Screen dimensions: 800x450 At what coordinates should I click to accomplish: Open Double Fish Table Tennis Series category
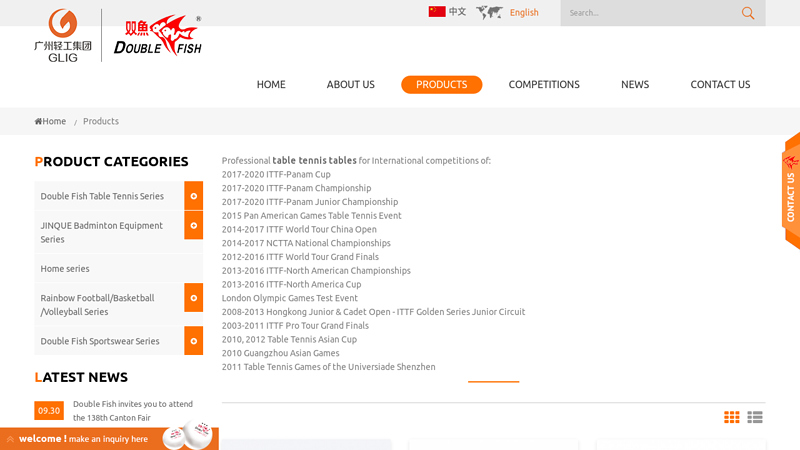(x=102, y=196)
